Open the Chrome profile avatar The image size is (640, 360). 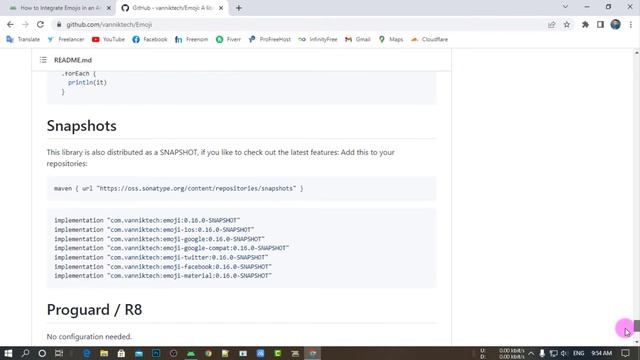616,24
